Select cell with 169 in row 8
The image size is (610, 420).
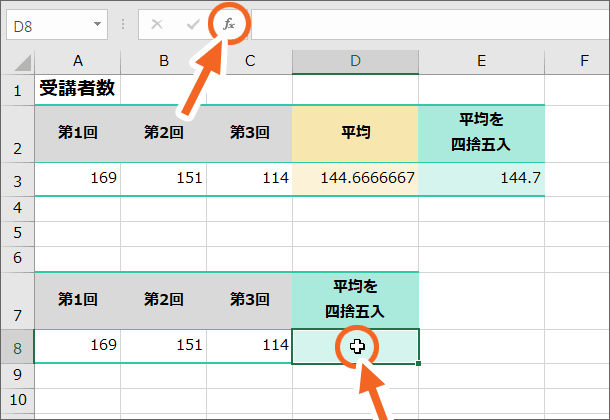(78, 346)
